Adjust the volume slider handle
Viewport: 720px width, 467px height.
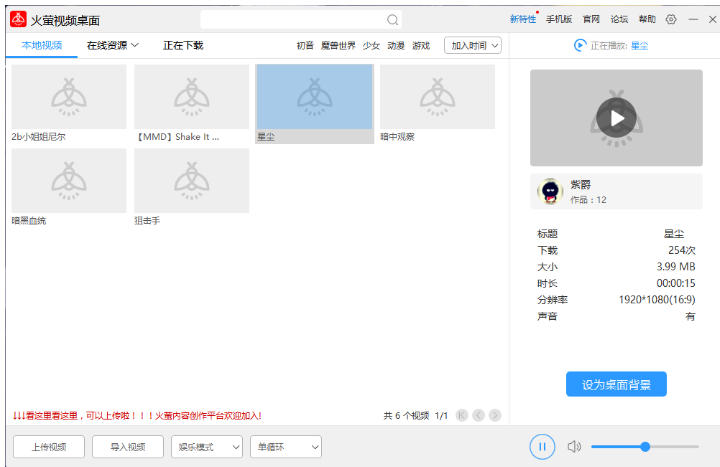pyautogui.click(x=645, y=446)
